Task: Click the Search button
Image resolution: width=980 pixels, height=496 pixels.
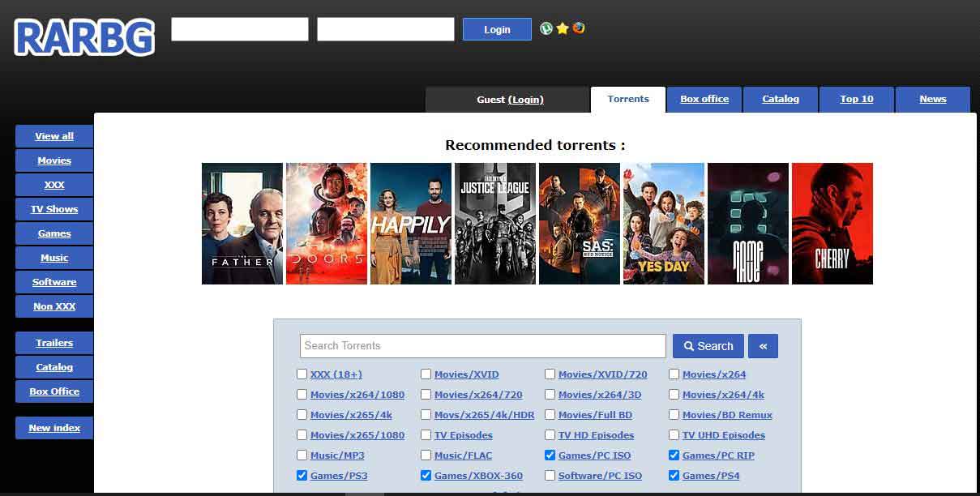Action: (x=708, y=346)
